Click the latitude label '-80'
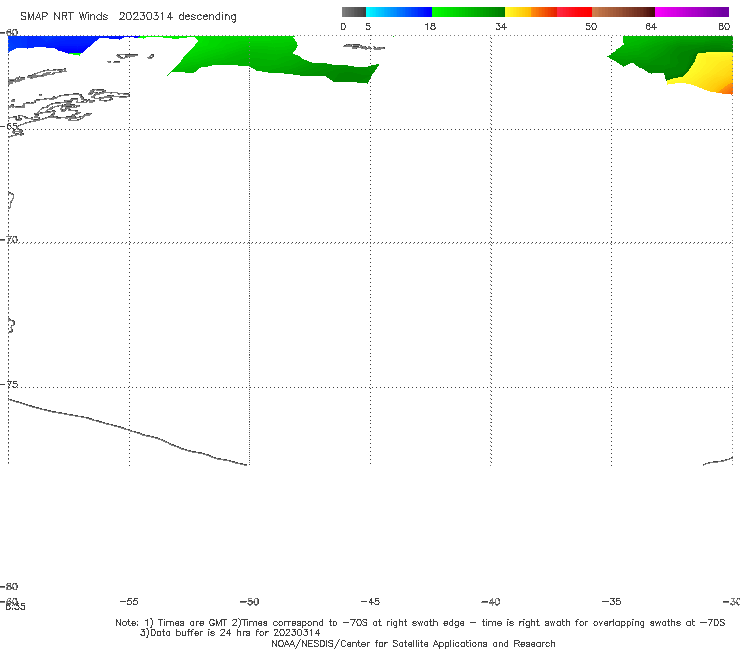The width and height of the screenshot is (740, 650). pyautogui.click(x=9, y=586)
